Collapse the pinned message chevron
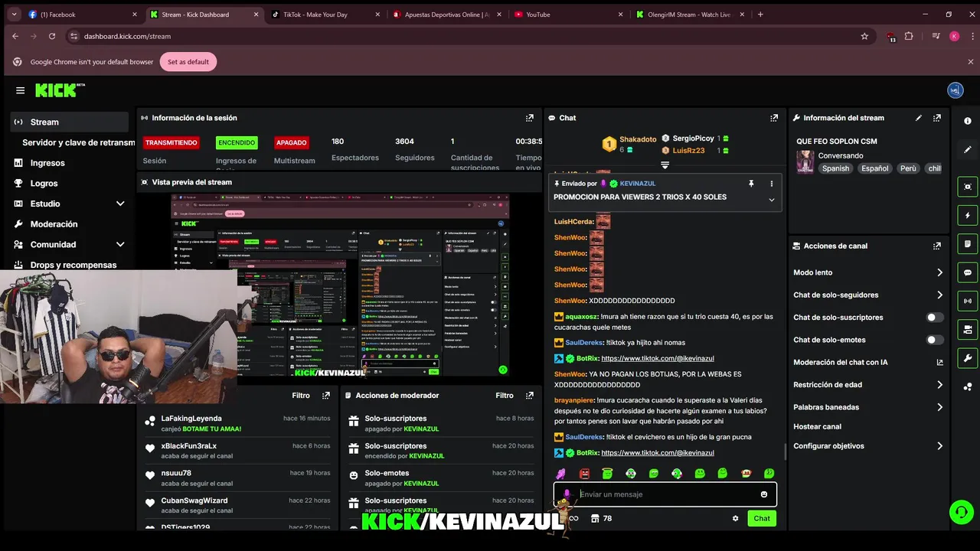This screenshot has width=980, height=551. click(x=771, y=200)
